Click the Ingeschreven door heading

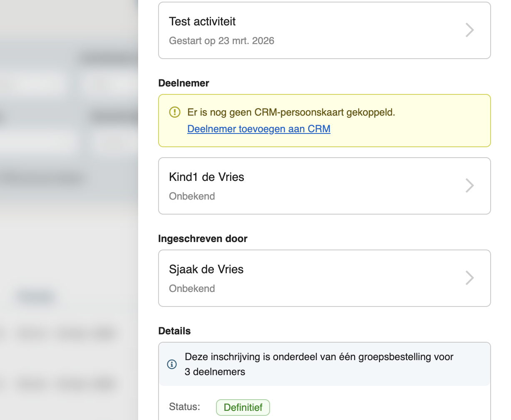(x=203, y=239)
